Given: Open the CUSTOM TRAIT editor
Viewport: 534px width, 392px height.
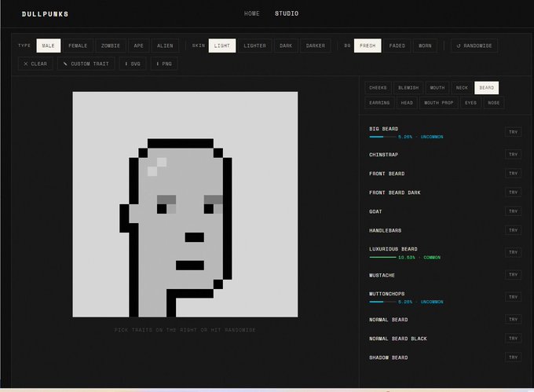Looking at the screenshot, I should [x=86, y=64].
